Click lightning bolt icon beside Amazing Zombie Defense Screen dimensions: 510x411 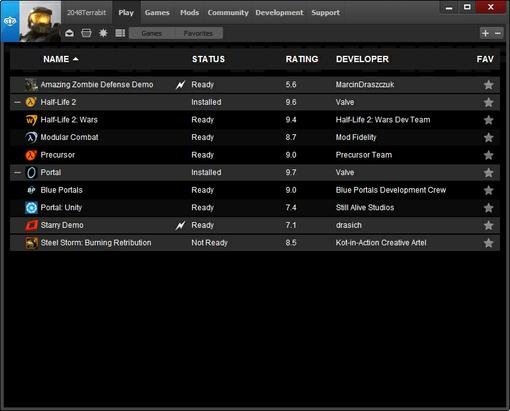click(180, 85)
